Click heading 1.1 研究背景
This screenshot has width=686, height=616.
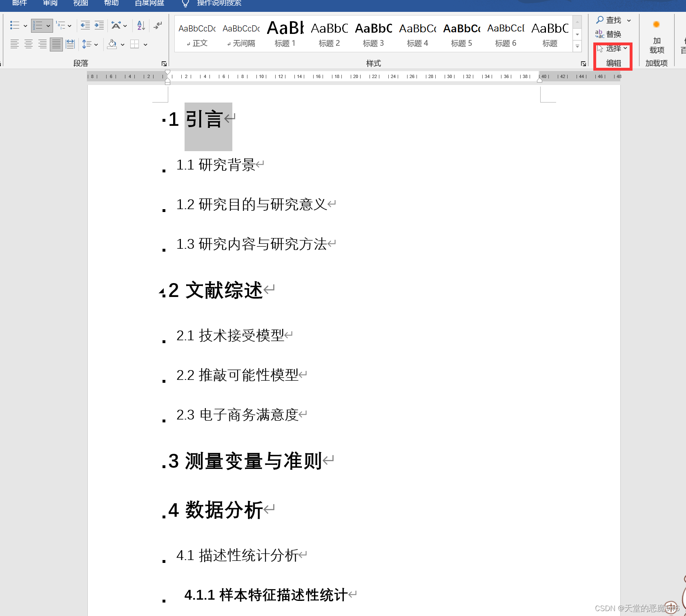(216, 165)
